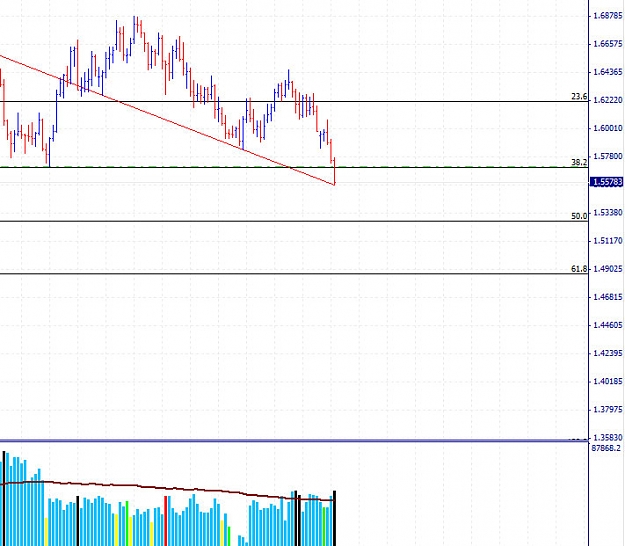Click price scale label 1.37975
The height and width of the screenshot is (546, 625).
[x=608, y=409]
